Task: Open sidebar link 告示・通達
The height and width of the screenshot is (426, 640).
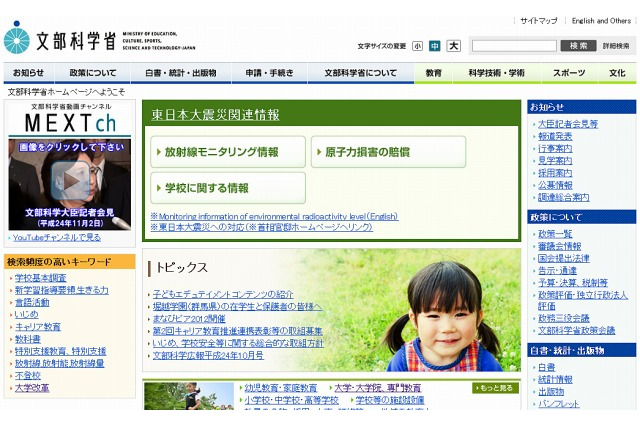Action: click(x=557, y=271)
